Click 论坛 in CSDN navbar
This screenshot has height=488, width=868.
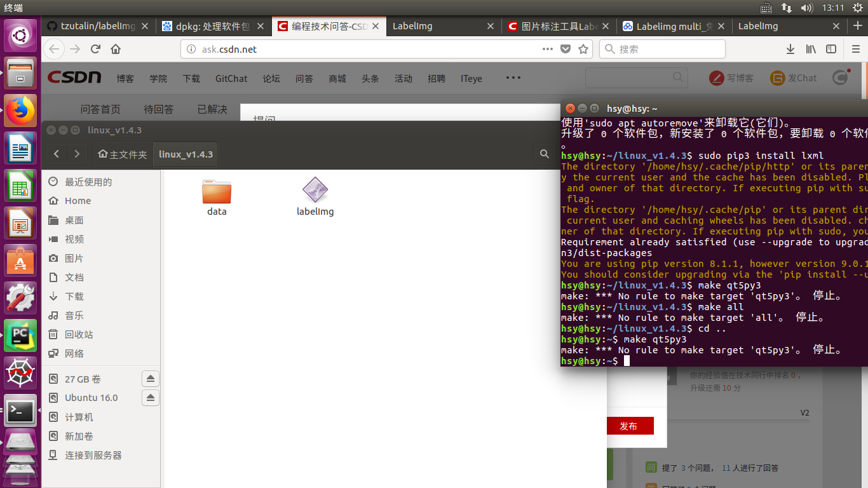[271, 79]
